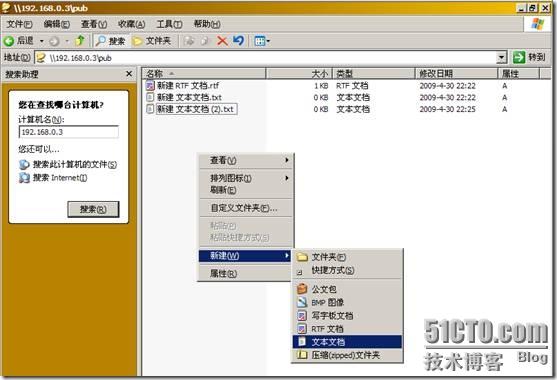Click the Copy To toolbar icon
The height and width of the screenshot is (380, 557).
205,41
